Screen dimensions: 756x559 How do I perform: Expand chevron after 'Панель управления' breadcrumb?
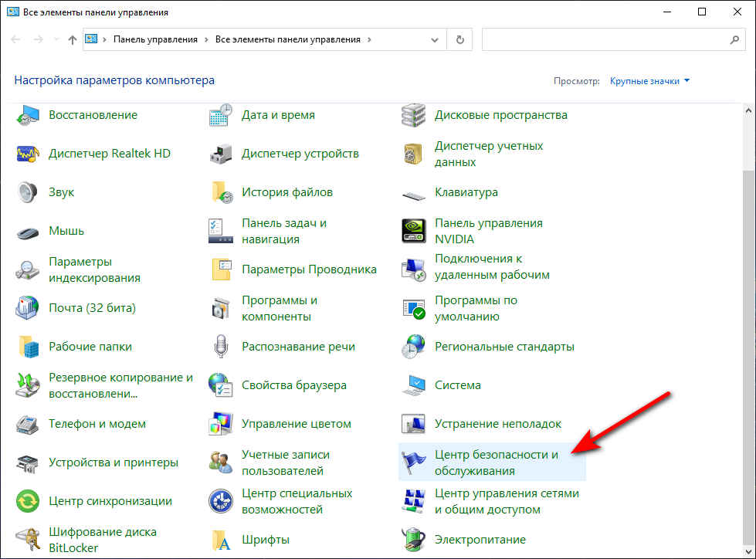[x=206, y=39]
